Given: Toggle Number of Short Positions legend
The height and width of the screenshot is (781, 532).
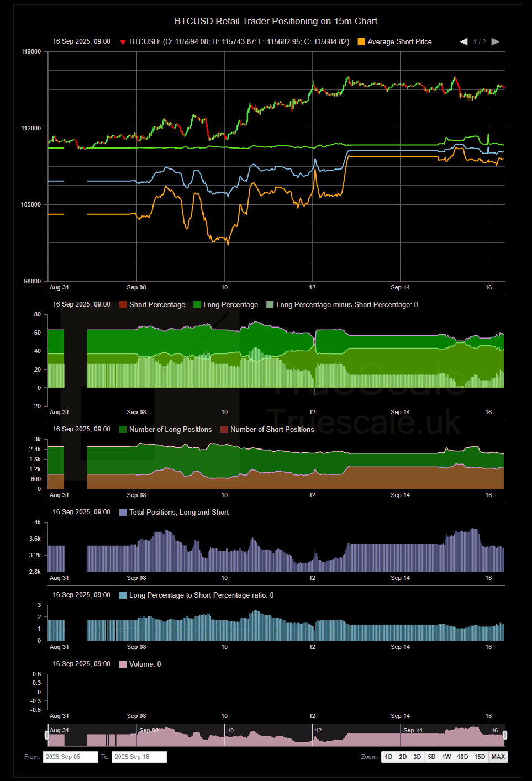Looking at the screenshot, I should 224,430.
